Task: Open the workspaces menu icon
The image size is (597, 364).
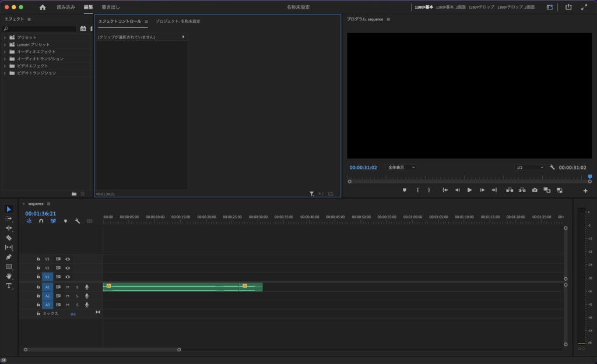Action: pos(549,7)
